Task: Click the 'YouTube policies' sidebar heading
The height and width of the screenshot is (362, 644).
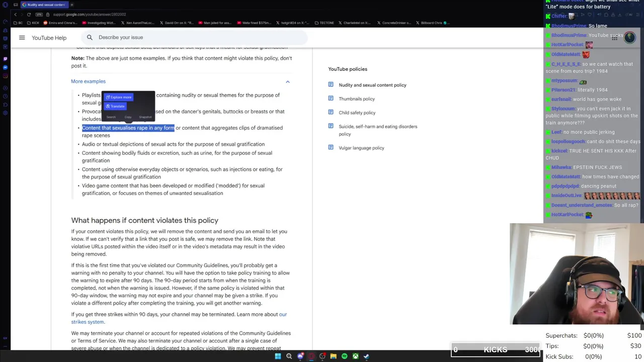Action: 348,69
